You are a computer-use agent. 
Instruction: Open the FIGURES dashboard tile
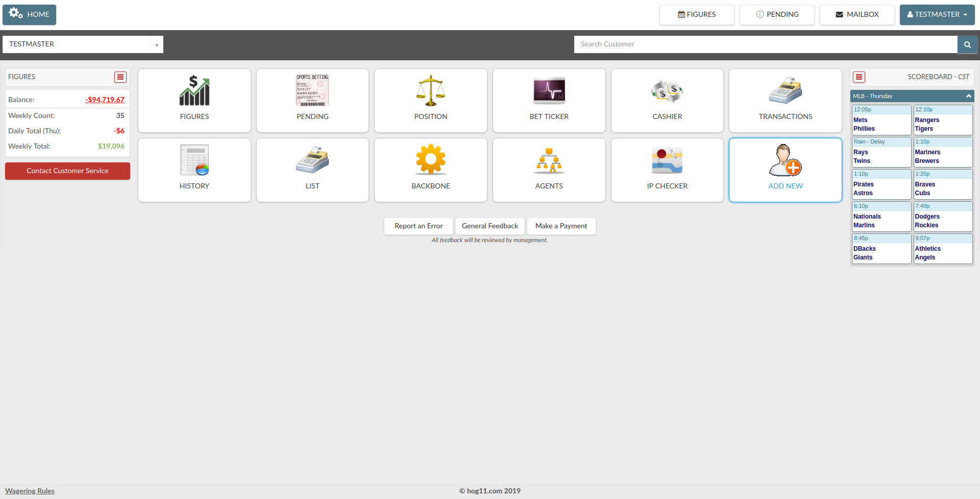pos(194,100)
